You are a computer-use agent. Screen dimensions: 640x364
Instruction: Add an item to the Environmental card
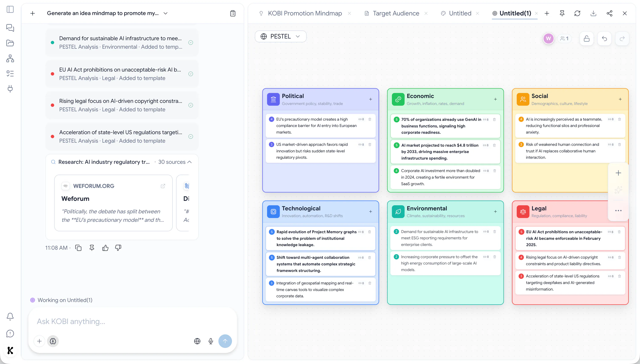[x=495, y=212]
